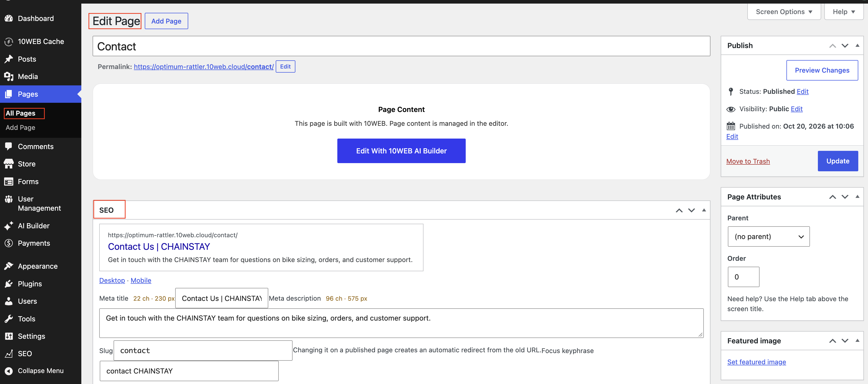This screenshot has width=868, height=384.
Task: Edit the permalink with the Edit button
Action: [x=285, y=67]
